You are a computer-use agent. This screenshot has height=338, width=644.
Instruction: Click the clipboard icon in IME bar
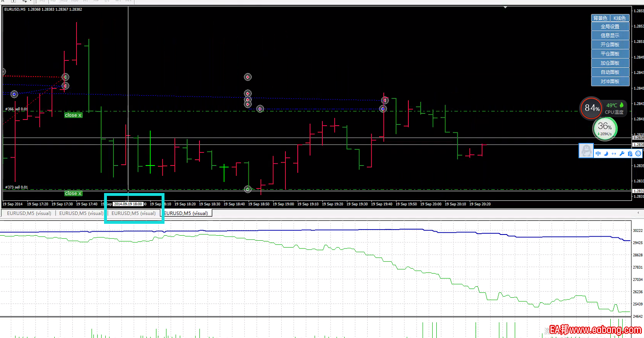click(630, 154)
